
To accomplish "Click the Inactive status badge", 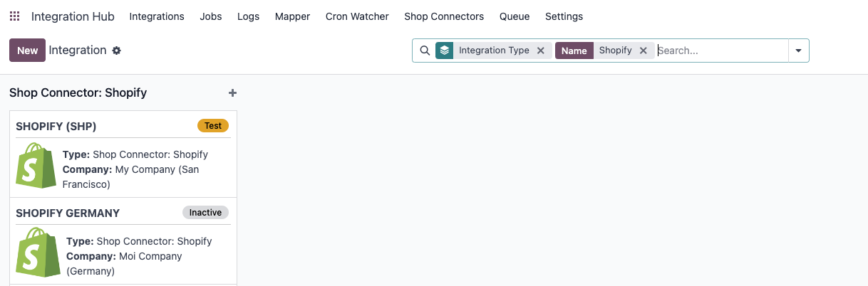I will point(205,213).
